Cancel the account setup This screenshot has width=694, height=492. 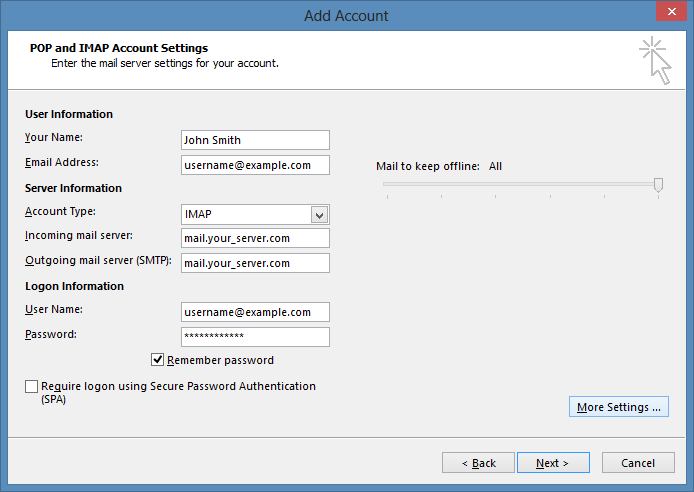(638, 463)
